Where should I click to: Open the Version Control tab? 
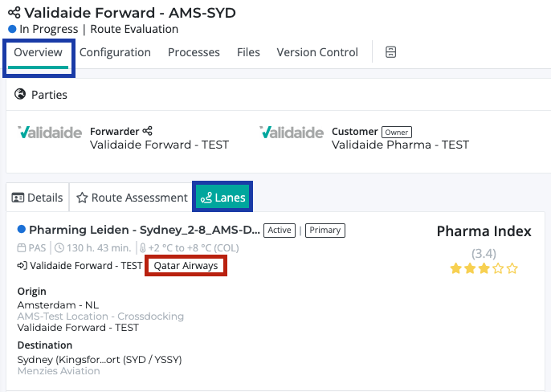coord(317,52)
